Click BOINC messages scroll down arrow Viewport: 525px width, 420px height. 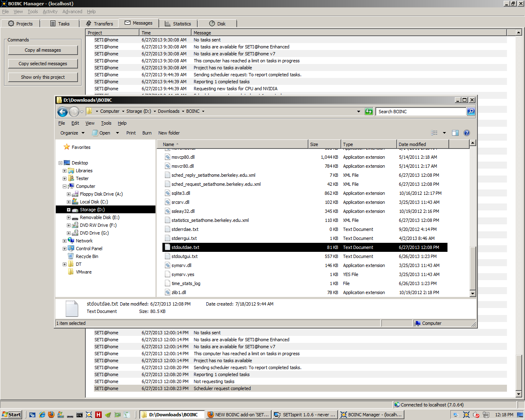(x=518, y=394)
